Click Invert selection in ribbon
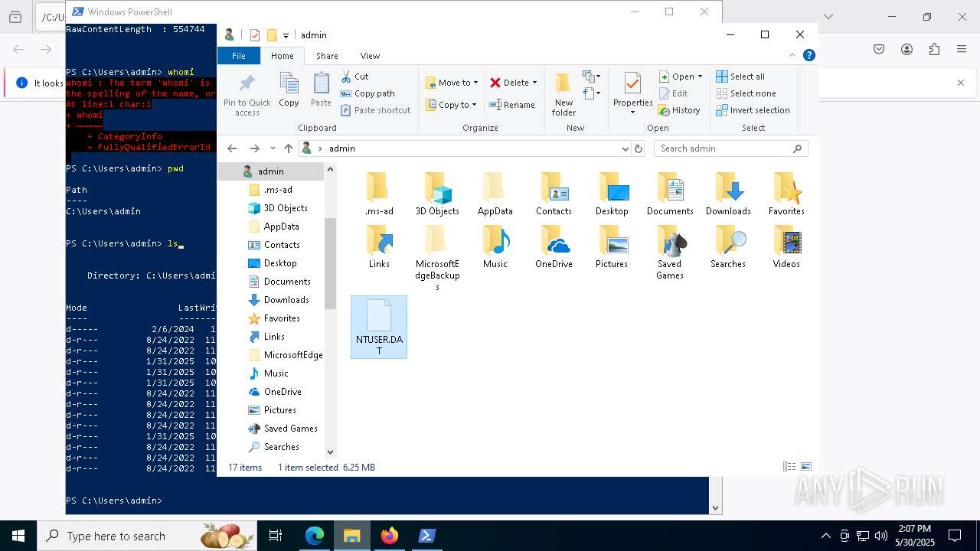The image size is (980, 551). click(753, 110)
